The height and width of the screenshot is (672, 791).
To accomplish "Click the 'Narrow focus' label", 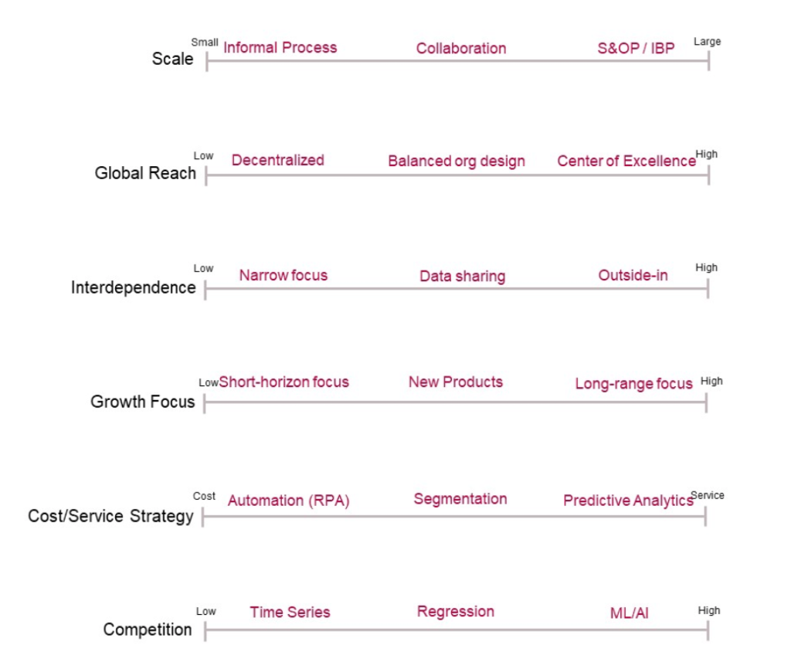I will click(x=283, y=275).
